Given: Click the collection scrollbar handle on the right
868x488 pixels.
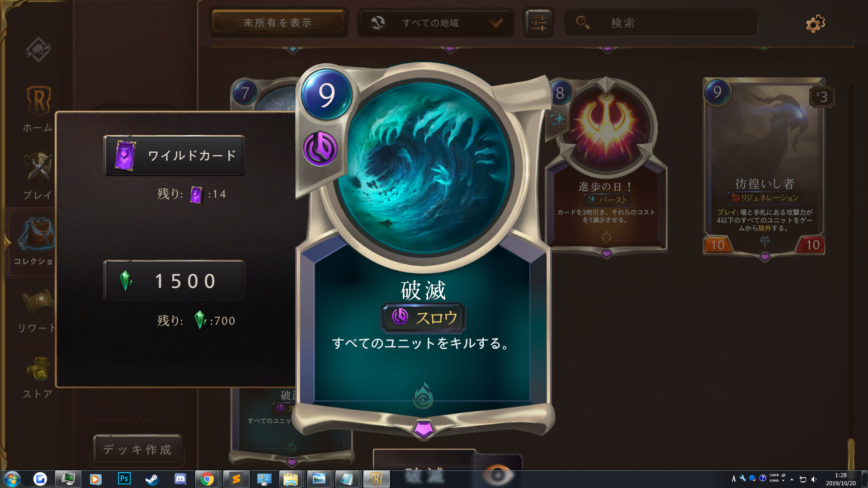Looking at the screenshot, I should (850, 454).
